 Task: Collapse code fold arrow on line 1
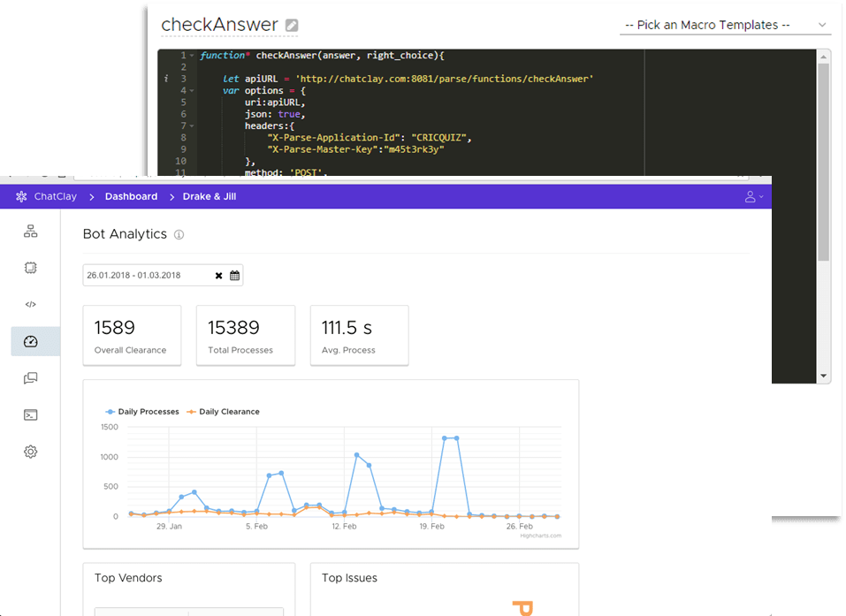192,56
